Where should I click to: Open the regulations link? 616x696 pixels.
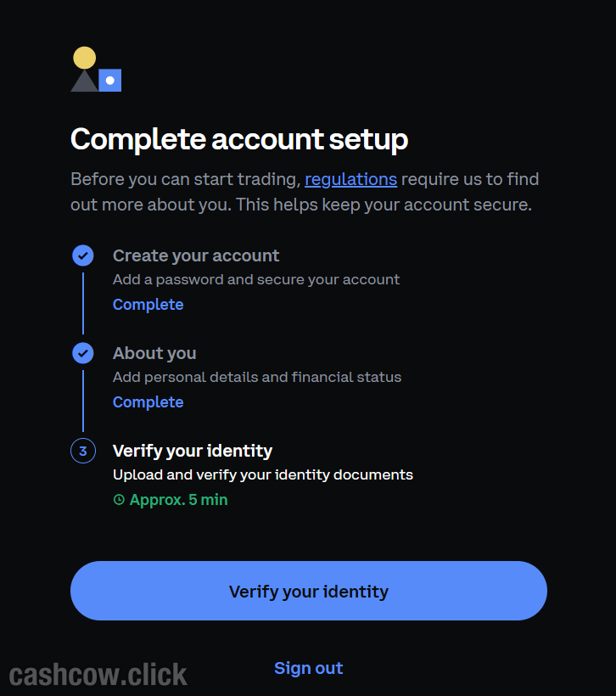(350, 179)
